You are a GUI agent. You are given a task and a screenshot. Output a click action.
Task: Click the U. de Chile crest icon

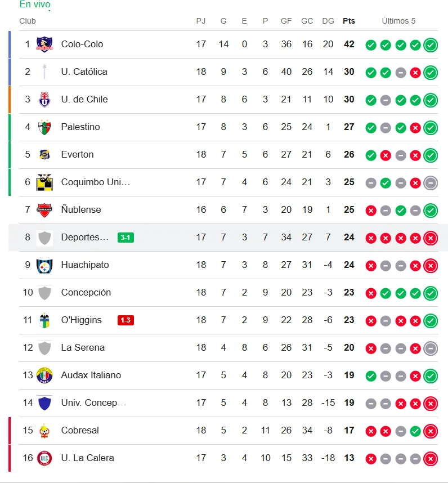point(44,100)
